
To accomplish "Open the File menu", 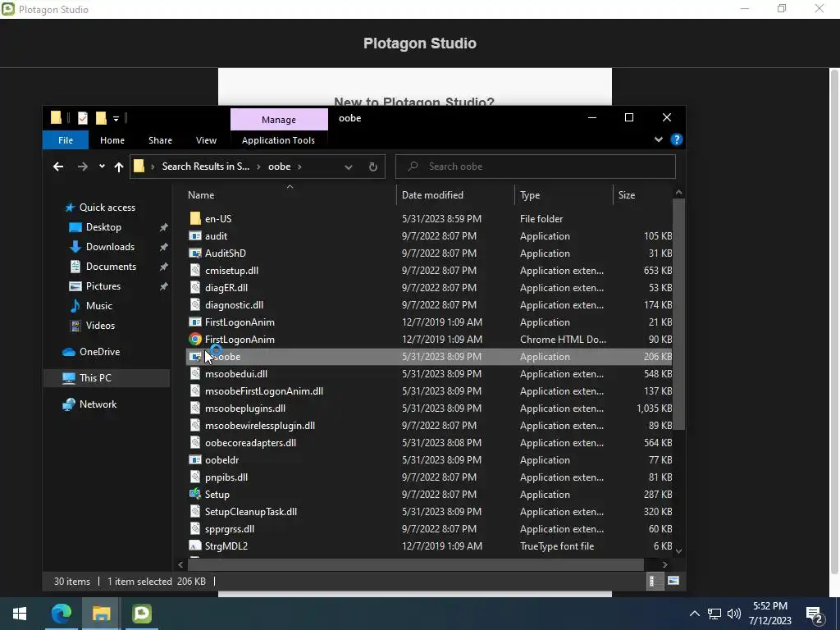I will (66, 139).
